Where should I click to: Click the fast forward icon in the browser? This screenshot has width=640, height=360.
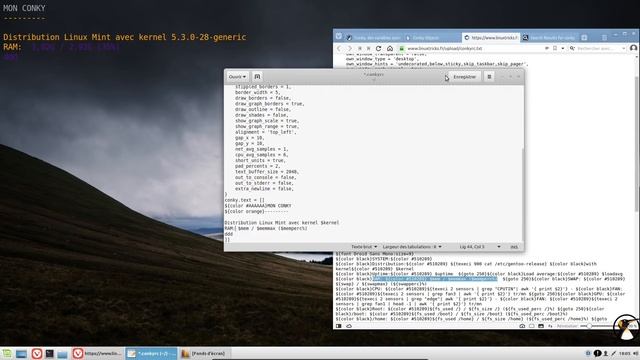pos(368,48)
